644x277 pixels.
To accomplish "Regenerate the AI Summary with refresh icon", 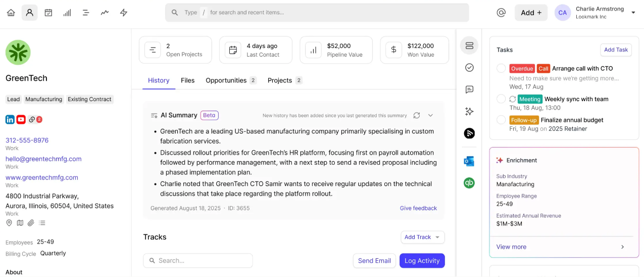I will tap(417, 115).
